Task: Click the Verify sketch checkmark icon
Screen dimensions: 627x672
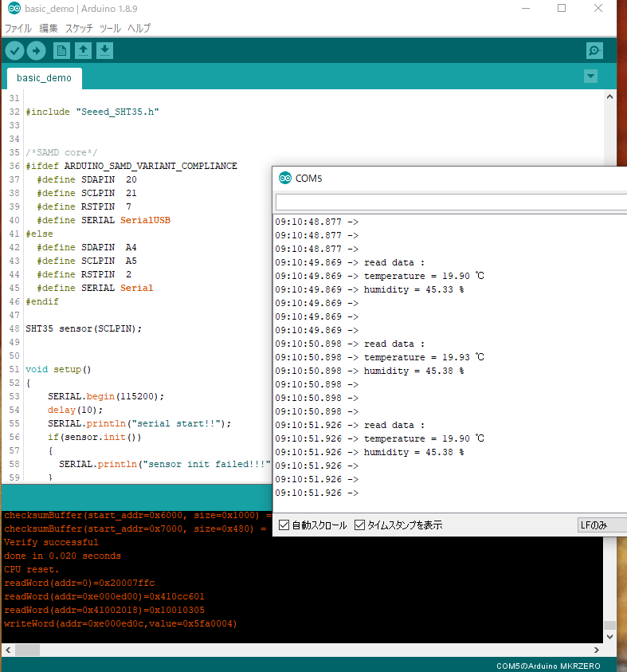Action: (14, 51)
